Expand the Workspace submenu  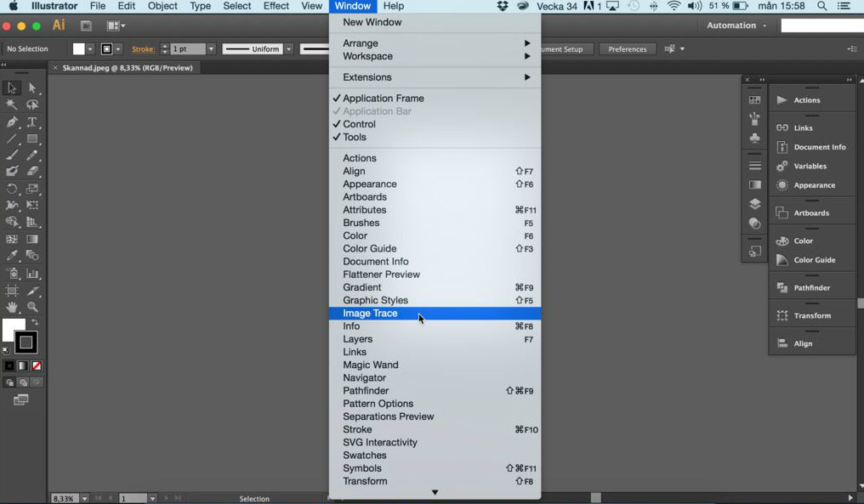435,56
